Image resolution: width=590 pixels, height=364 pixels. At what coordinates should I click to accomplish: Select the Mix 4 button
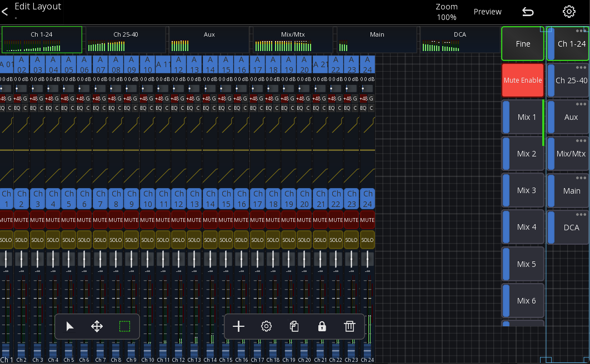(x=523, y=227)
